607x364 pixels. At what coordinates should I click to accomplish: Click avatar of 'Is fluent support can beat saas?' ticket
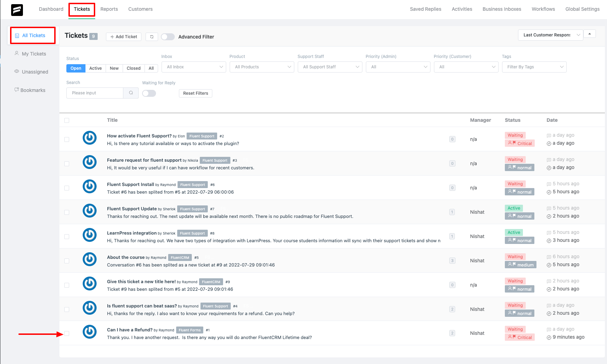(x=90, y=308)
